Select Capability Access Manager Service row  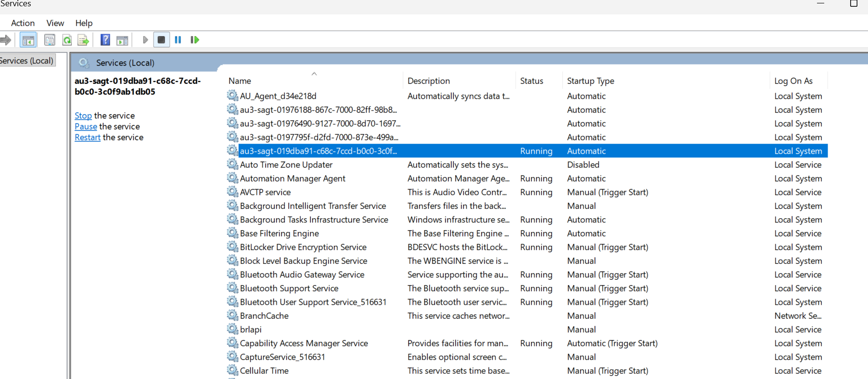point(527,343)
